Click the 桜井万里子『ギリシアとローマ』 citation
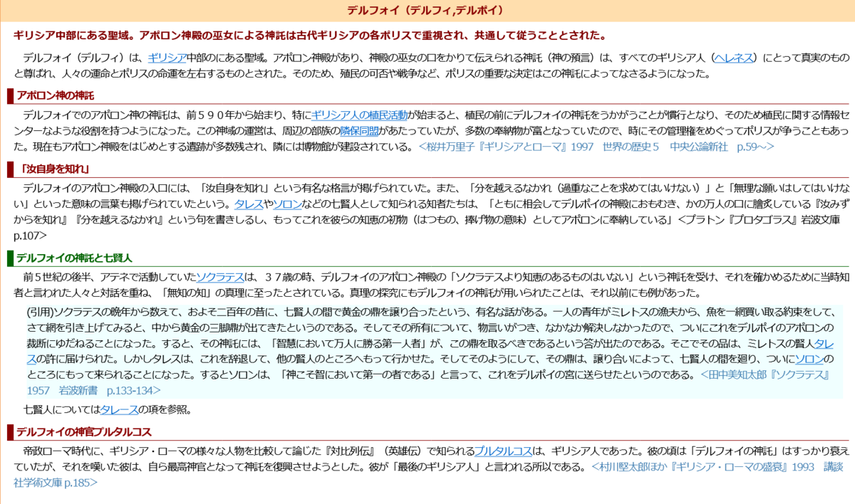This screenshot has height=504, width=855. click(x=596, y=147)
